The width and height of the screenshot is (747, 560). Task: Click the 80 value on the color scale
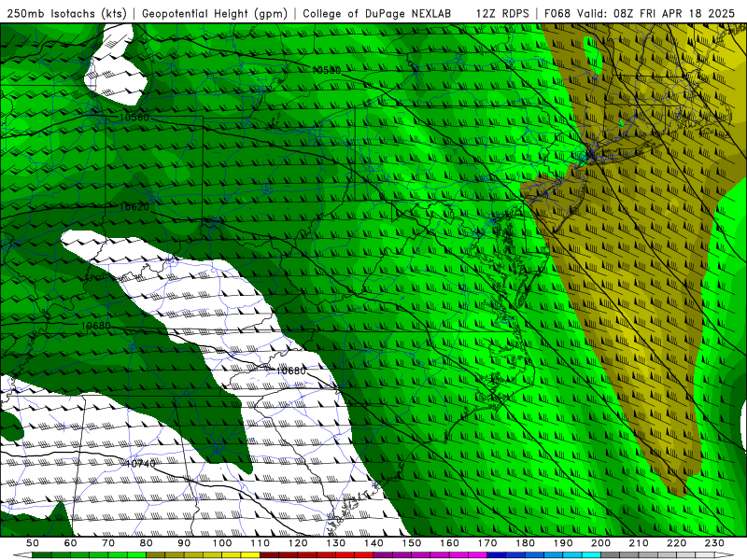pyautogui.click(x=147, y=543)
